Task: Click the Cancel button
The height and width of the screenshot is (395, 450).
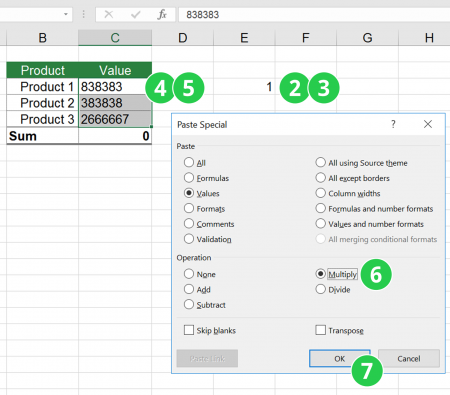Action: [x=409, y=359]
